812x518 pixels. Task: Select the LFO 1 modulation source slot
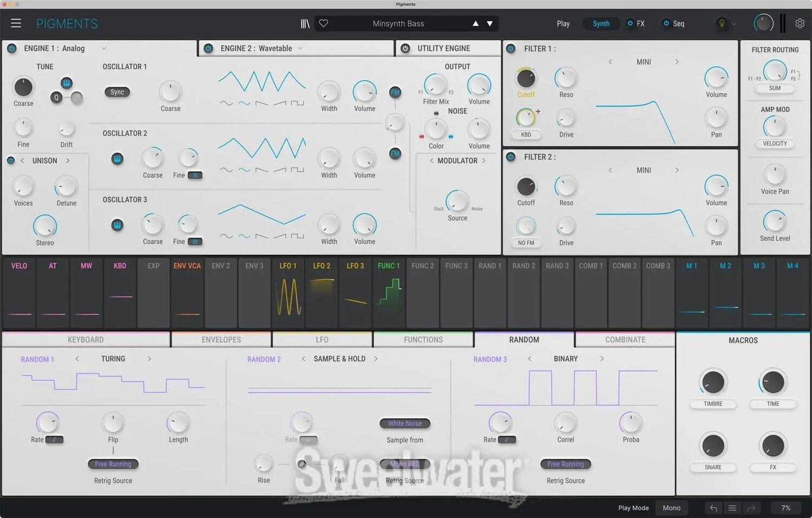coord(288,293)
